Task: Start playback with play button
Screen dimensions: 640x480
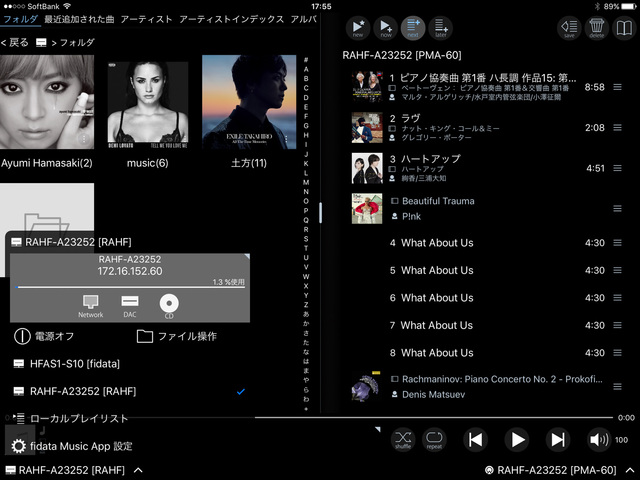Action: tap(517, 440)
